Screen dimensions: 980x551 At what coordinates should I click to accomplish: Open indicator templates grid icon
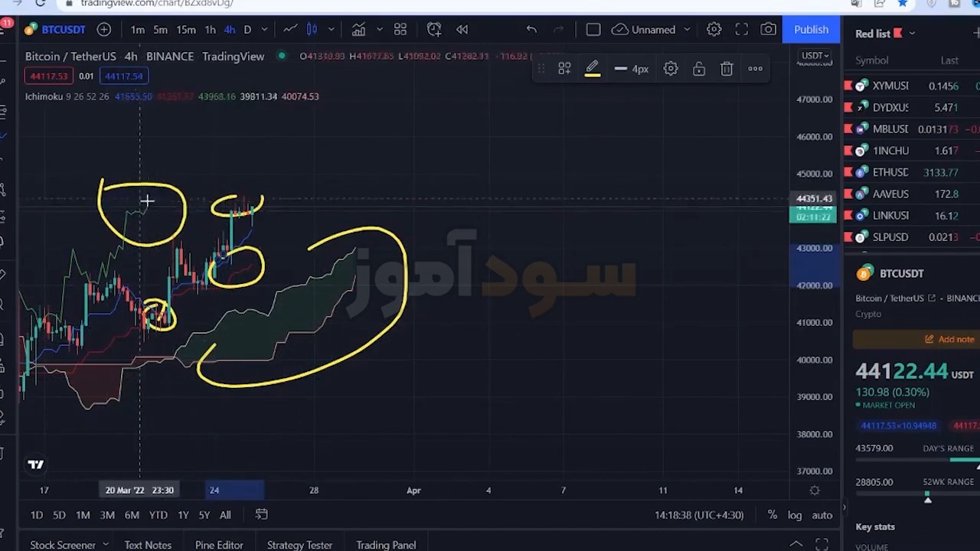400,30
